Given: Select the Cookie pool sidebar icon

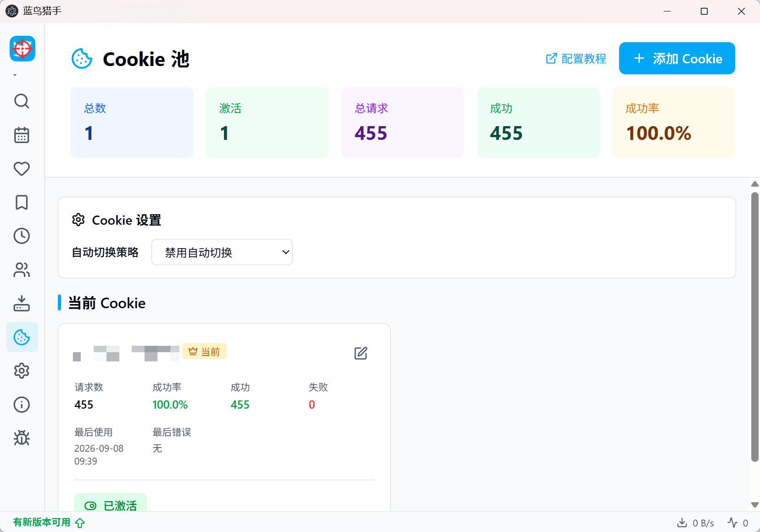Looking at the screenshot, I should click(x=22, y=337).
